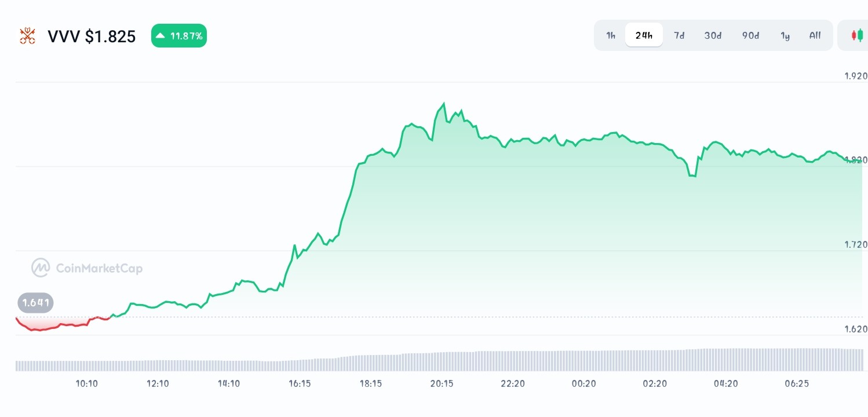Click the VVV token logo icon
The width and height of the screenshot is (868, 417).
pos(27,36)
